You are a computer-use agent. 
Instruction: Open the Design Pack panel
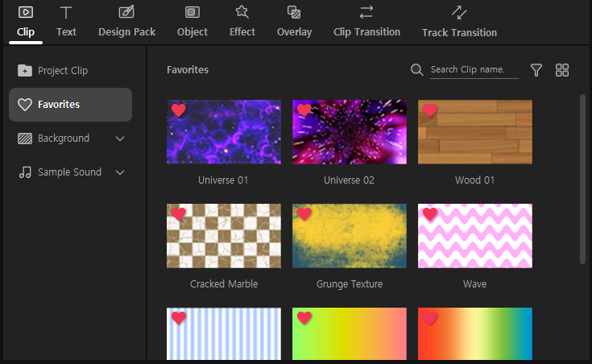click(126, 22)
